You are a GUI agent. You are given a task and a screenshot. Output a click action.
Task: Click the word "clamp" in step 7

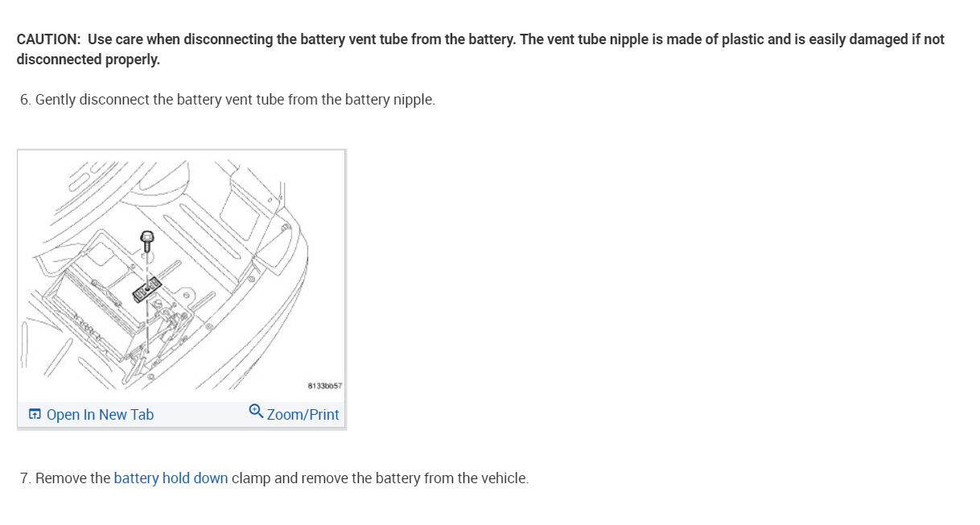point(251,478)
